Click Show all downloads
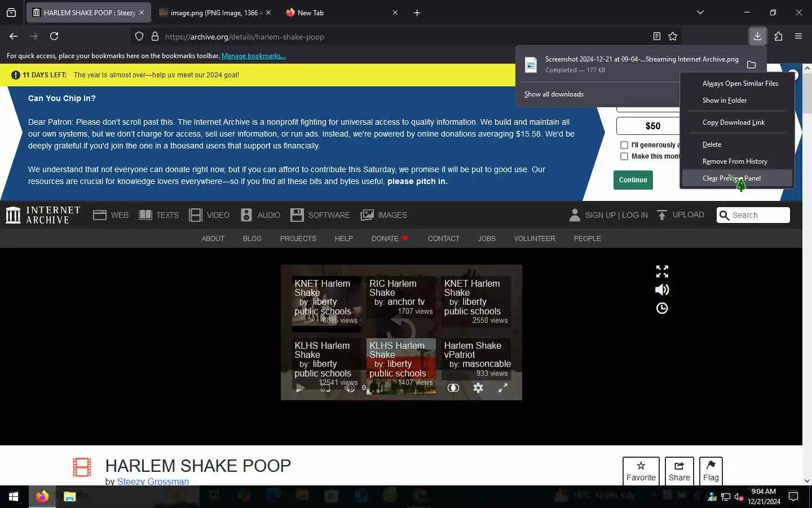The width and height of the screenshot is (812, 508). tap(554, 94)
